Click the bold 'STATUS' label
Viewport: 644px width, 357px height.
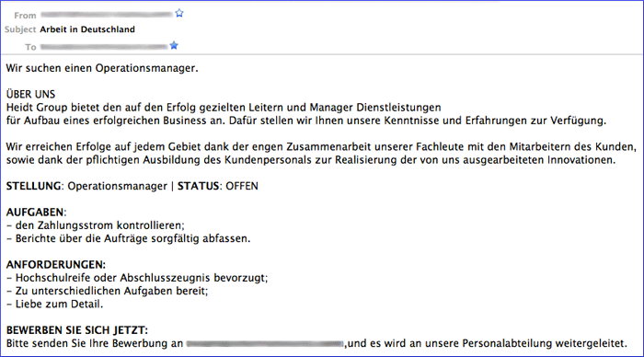coord(199,186)
